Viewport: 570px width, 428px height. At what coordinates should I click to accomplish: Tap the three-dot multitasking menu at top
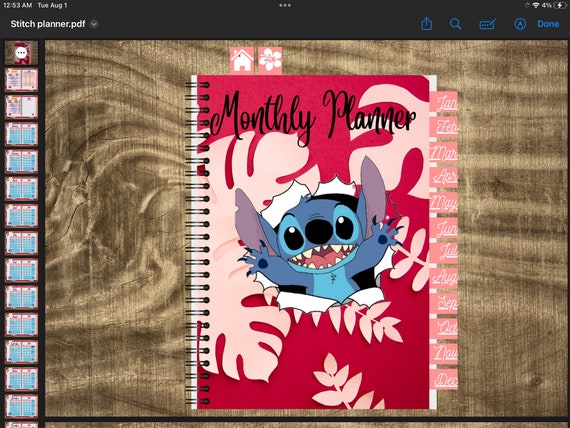tap(285, 5)
